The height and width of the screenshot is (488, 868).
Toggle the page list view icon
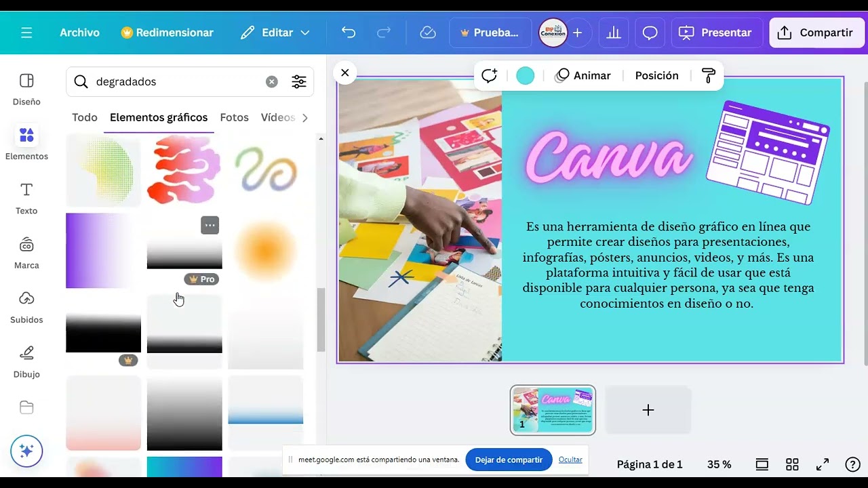tap(762, 464)
